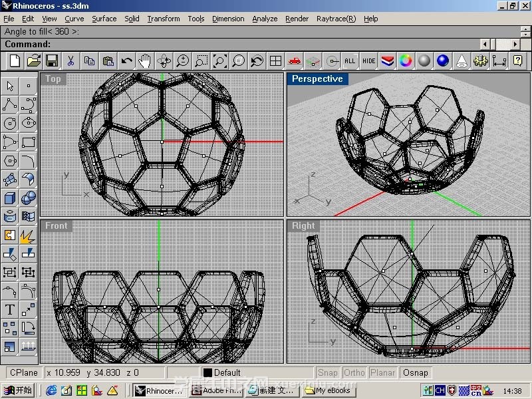Click the Explode tool icon
Screen dimensions: 532x399
point(29,235)
